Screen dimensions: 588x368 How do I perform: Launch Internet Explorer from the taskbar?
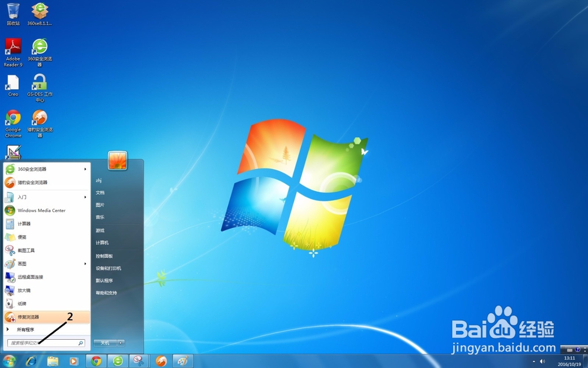coord(31,362)
